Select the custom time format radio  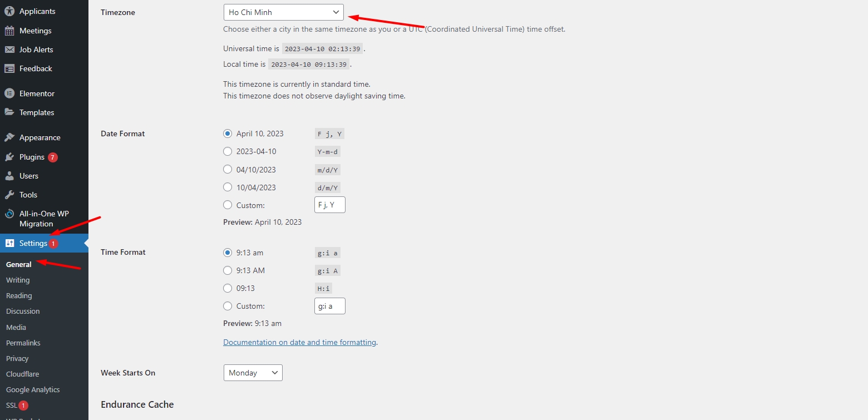point(228,306)
